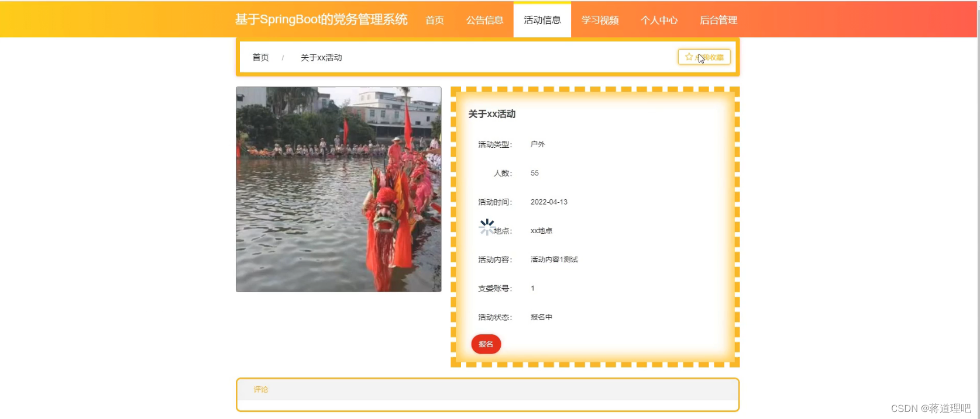980x419 pixels.
Task: Click the 活动类型 label
Action: click(x=495, y=144)
